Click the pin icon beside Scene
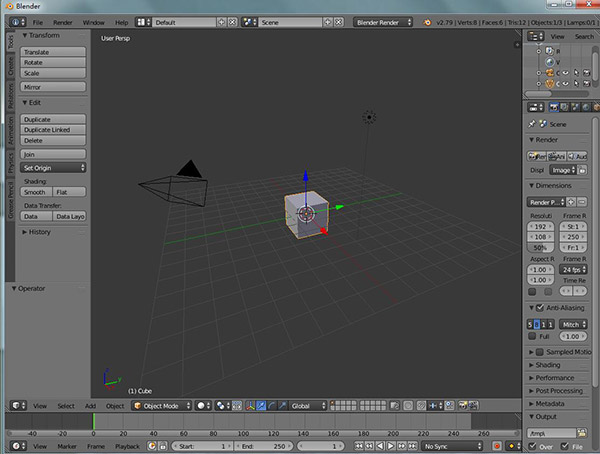Viewport: 600px width, 454px height. 534,124
